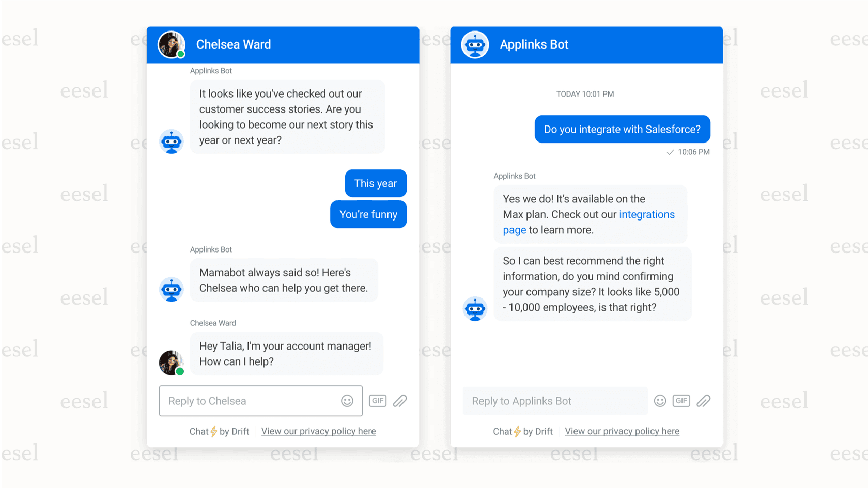Open GIF picker in Chelsea chat
Image resolution: width=868 pixels, height=488 pixels.
click(x=378, y=401)
